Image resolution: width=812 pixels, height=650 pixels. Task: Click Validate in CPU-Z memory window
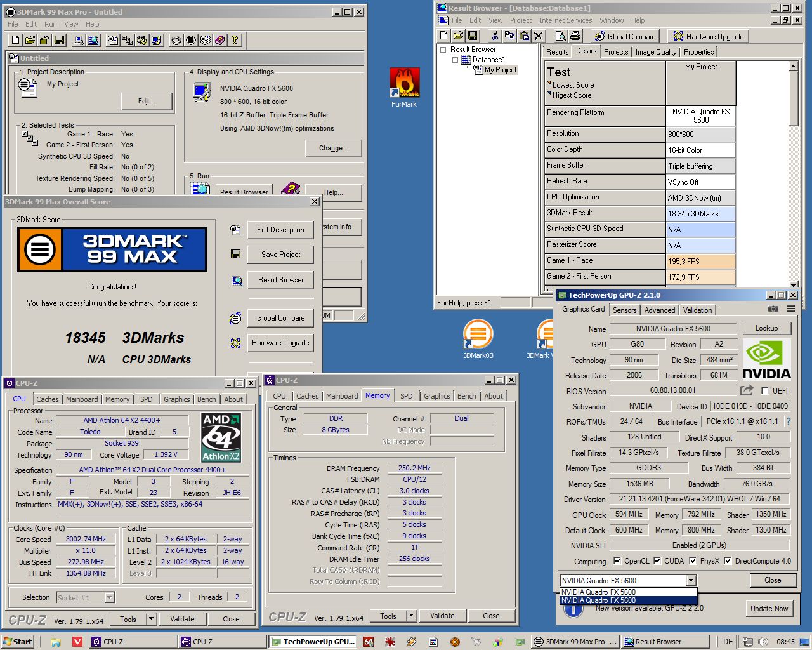point(442,616)
